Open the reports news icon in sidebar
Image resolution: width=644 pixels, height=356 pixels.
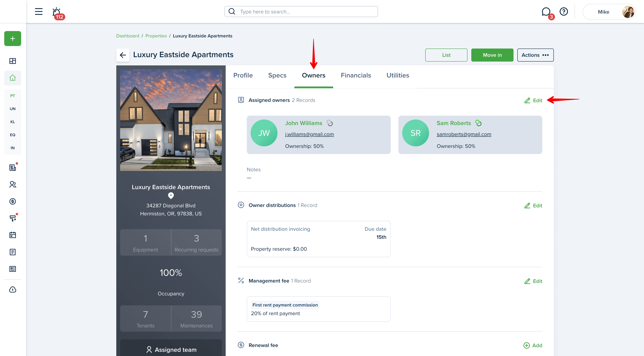(x=12, y=269)
